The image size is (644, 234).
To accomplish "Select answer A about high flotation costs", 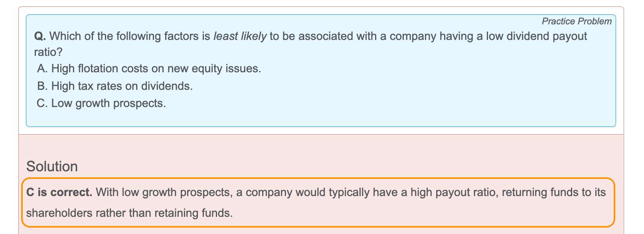I will point(149,68).
